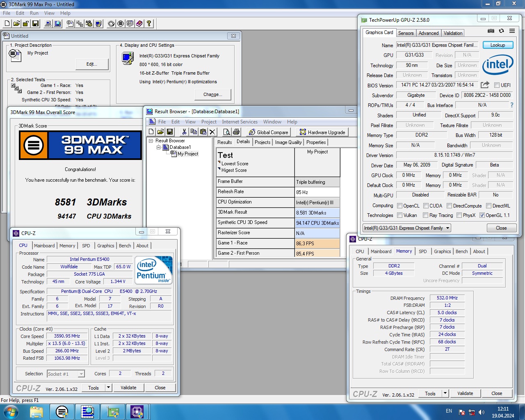Open system info computer icon in 3DMark toolbar

48,23
